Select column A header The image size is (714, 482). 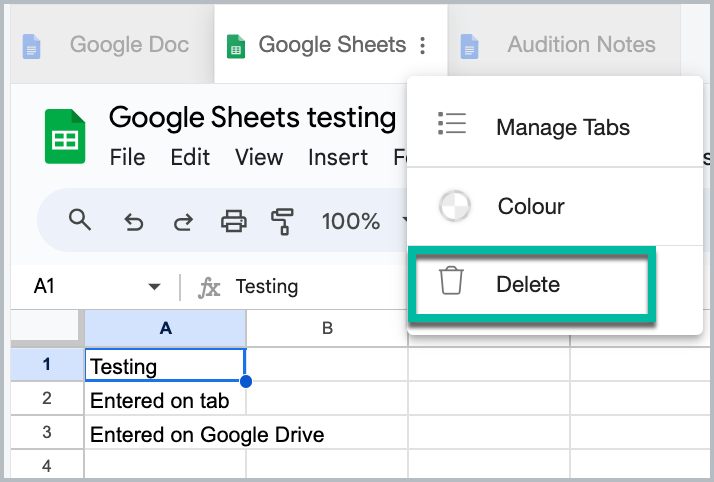(x=165, y=328)
